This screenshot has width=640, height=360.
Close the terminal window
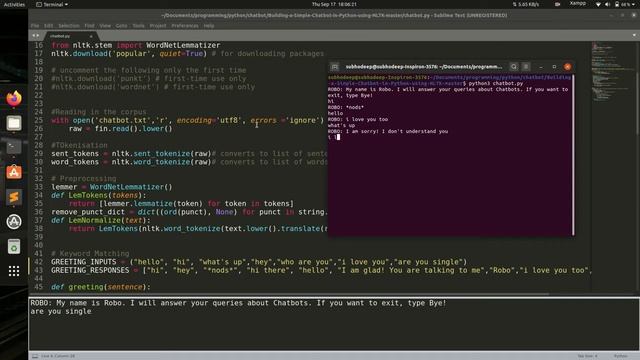pyautogui.click(x=567, y=67)
